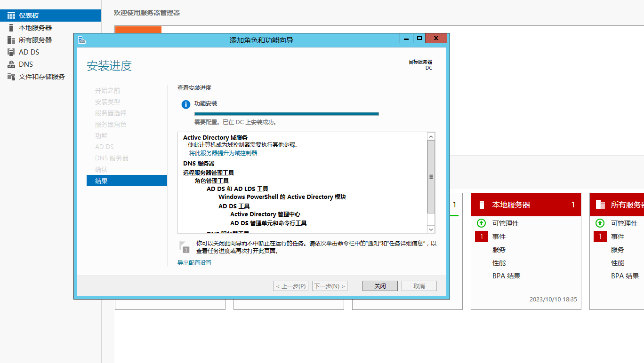
Task: Click the 关闭 button in the wizard
Action: tap(380, 286)
